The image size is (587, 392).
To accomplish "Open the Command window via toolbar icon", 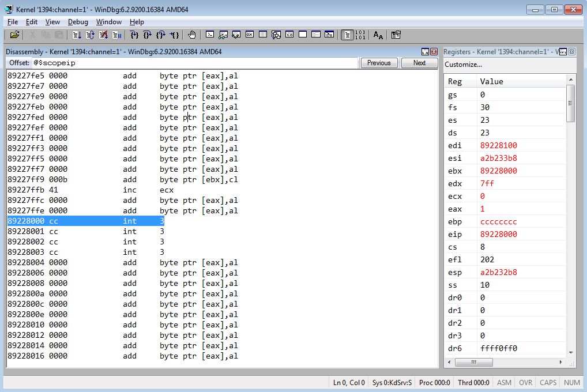I will coord(210,35).
